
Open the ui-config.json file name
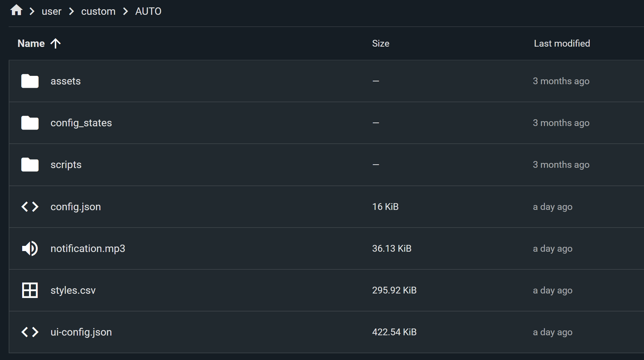(x=81, y=332)
